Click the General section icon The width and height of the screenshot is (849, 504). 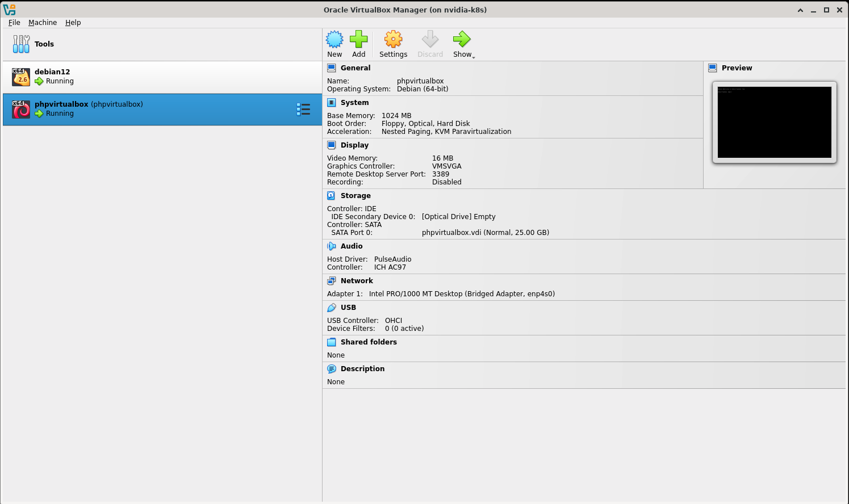point(332,68)
